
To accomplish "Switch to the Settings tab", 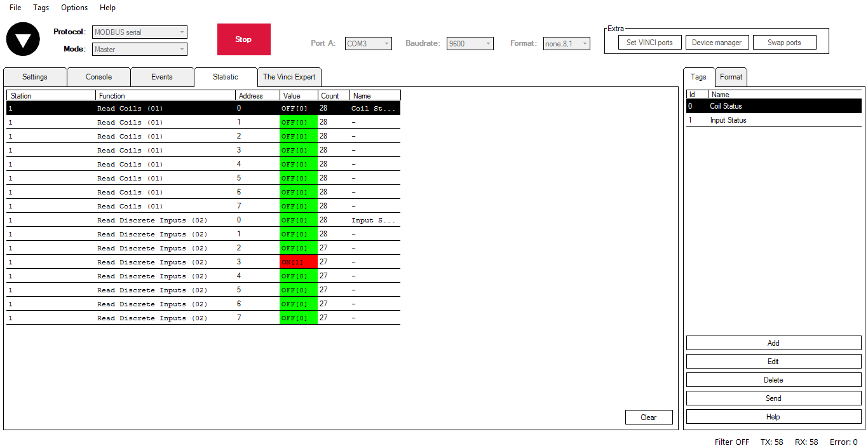I will pos(35,77).
